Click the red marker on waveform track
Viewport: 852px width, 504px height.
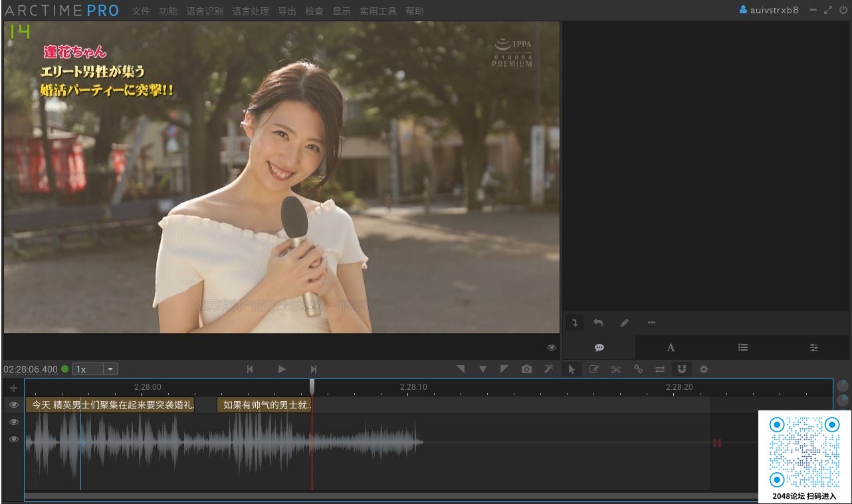tap(717, 443)
